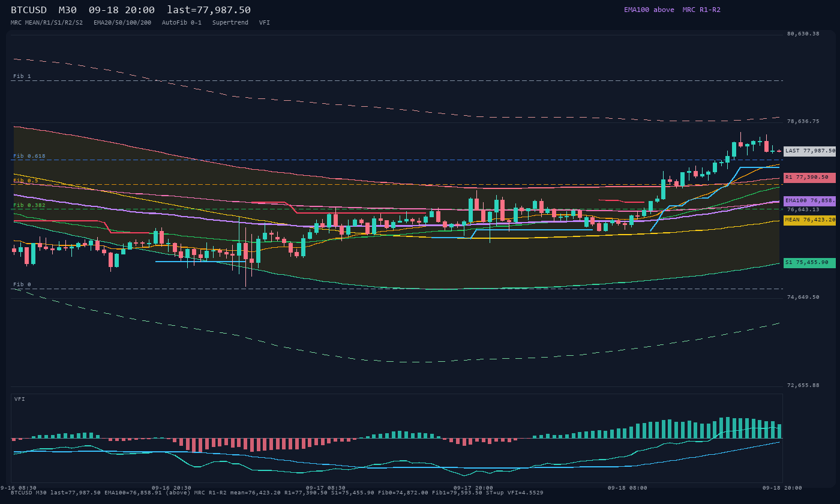
Task: Click the LAST 77,987.50 price tag
Action: coord(809,151)
